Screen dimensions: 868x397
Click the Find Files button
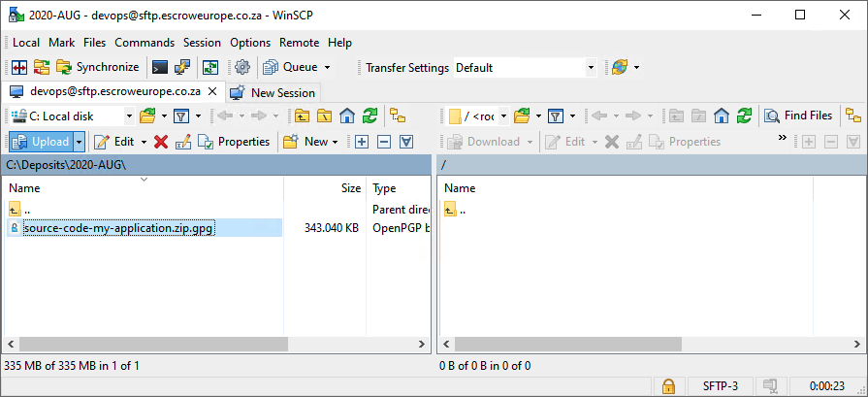tap(798, 116)
